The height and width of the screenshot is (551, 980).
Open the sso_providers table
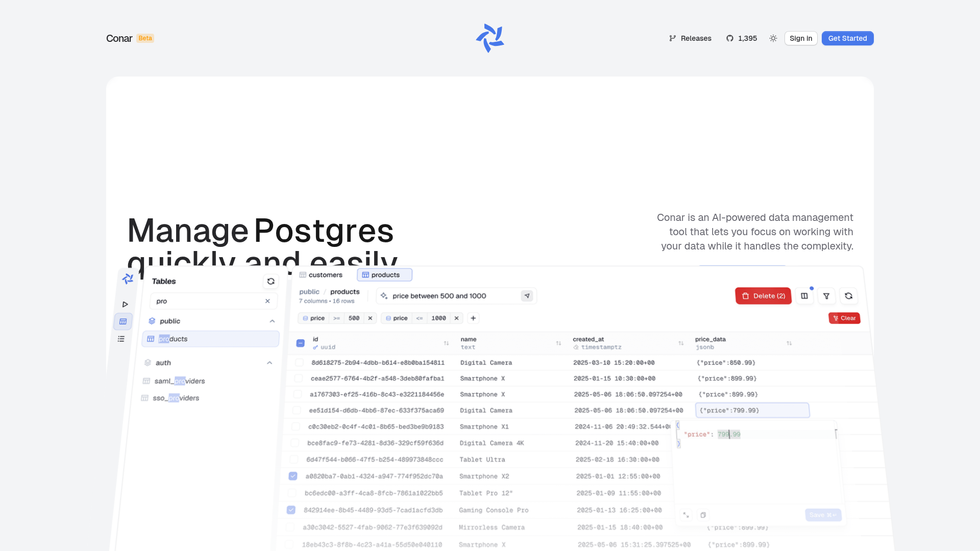click(x=176, y=398)
